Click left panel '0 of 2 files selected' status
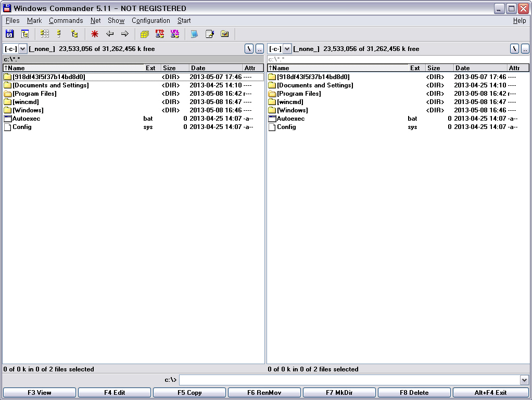Image resolution: width=532 pixels, height=400 pixels. (x=48, y=369)
